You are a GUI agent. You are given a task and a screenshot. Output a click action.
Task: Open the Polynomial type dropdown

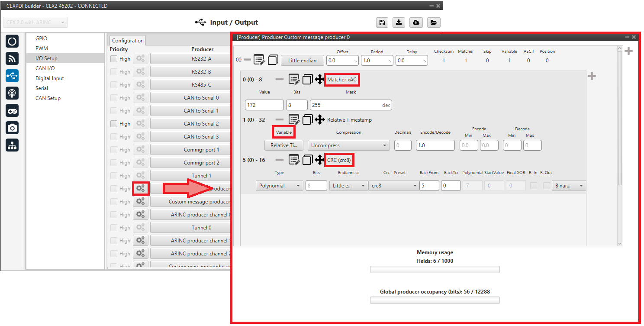click(279, 186)
